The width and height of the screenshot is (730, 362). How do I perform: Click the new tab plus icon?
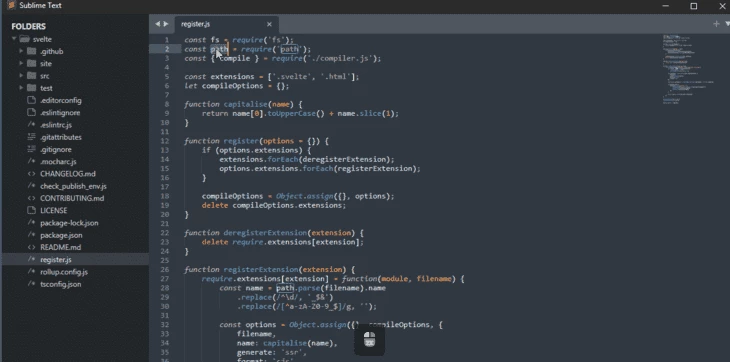[716, 24]
